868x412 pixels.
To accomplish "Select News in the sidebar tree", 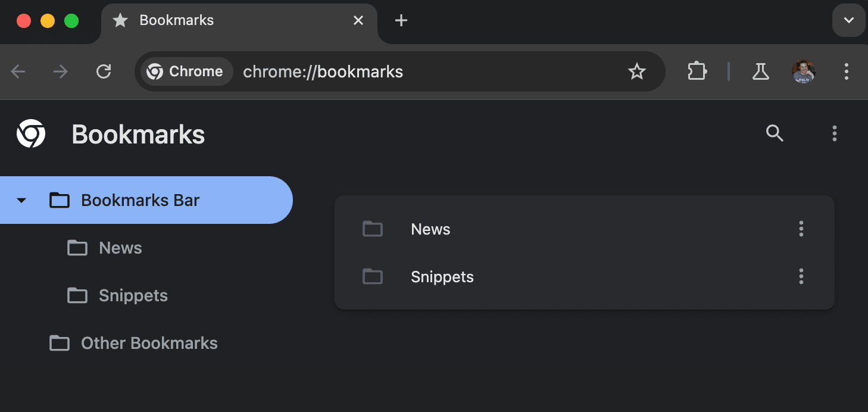I will 120,248.
